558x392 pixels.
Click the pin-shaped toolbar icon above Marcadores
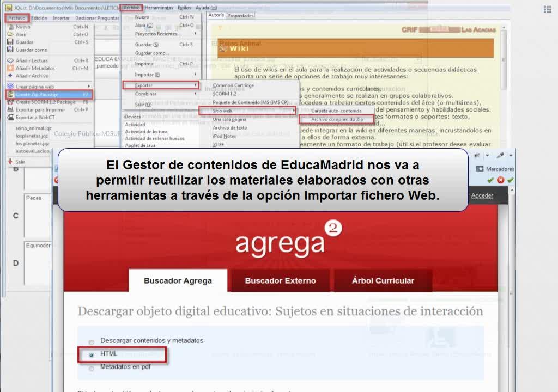[x=500, y=155]
